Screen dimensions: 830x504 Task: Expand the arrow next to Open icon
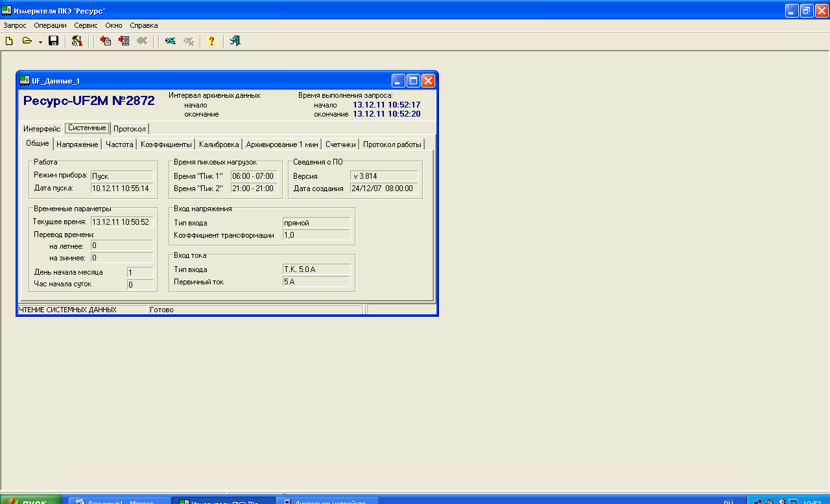[40, 42]
